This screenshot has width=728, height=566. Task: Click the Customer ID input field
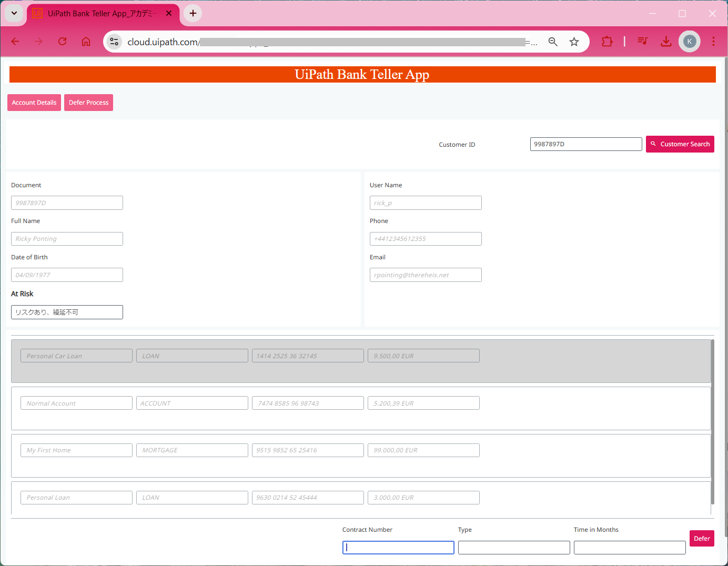point(586,144)
